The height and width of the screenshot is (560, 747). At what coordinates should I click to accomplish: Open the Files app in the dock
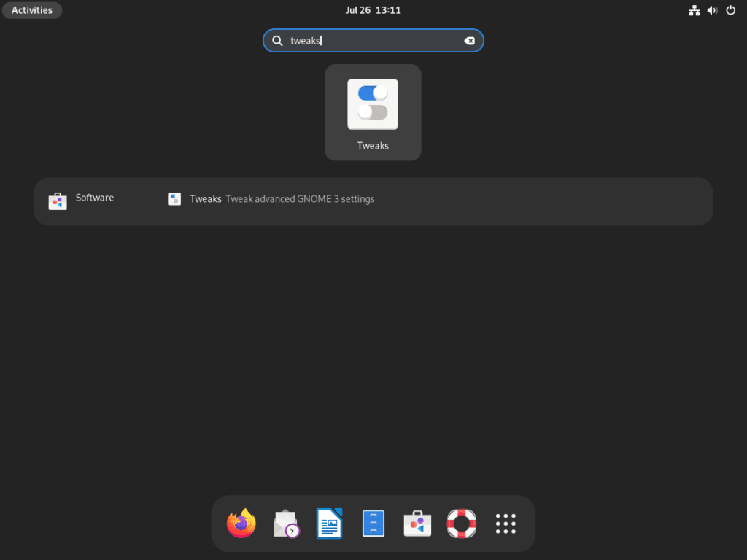[x=373, y=523]
